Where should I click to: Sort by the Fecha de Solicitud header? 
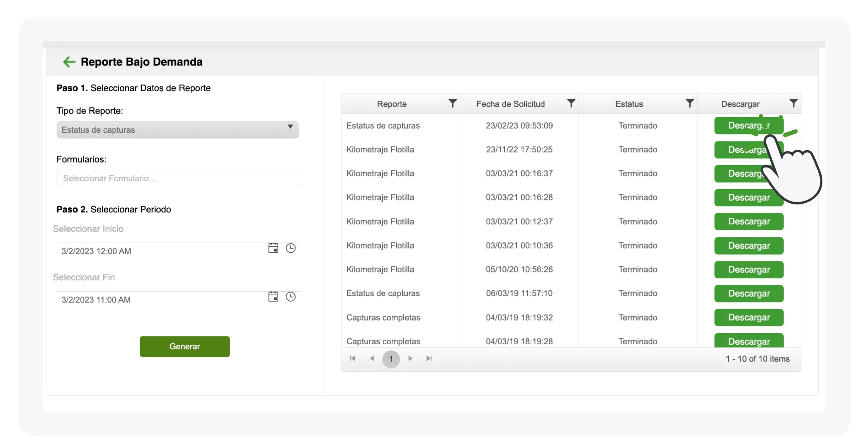coord(511,104)
